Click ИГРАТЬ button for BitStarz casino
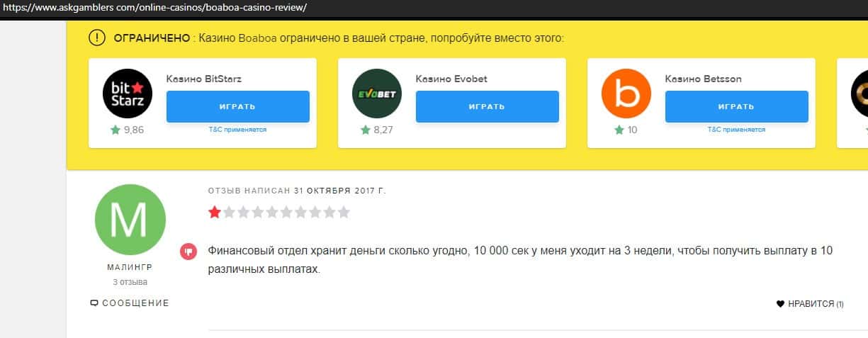The image size is (868, 338). [x=238, y=106]
